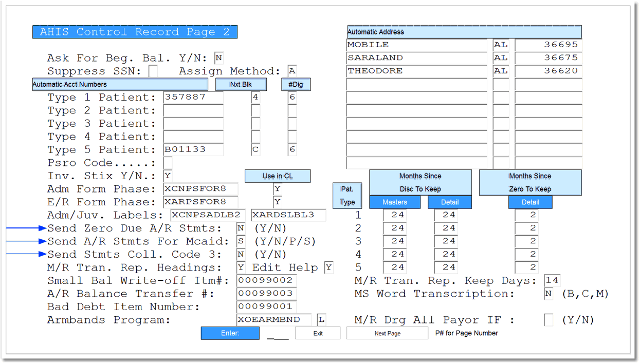
Task: Focus the Type 4 Patient account number field
Action: 193,137
